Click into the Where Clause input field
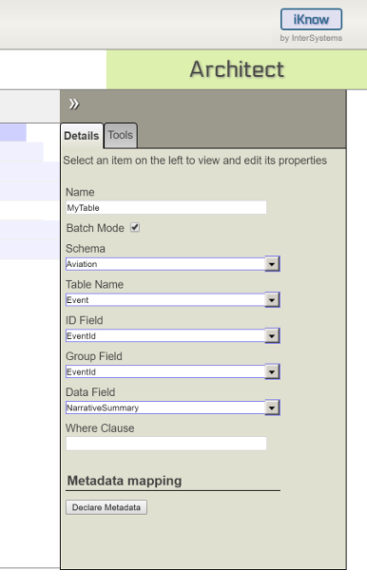The image size is (367, 588). tap(166, 444)
